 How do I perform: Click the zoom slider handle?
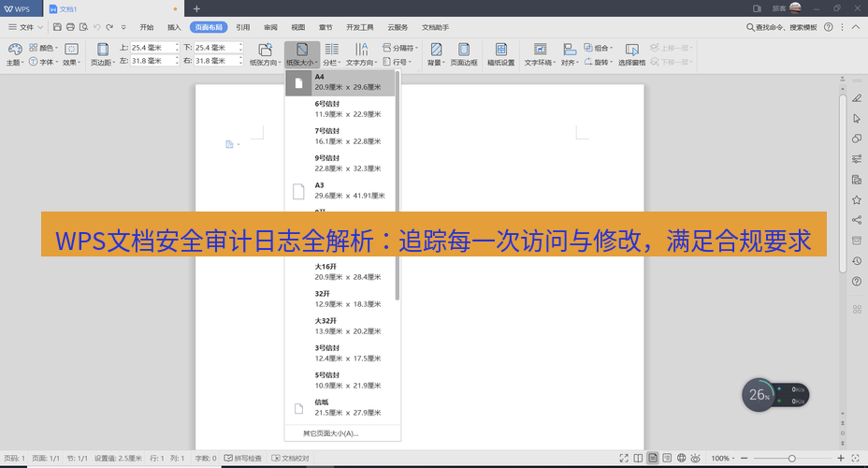(792, 458)
